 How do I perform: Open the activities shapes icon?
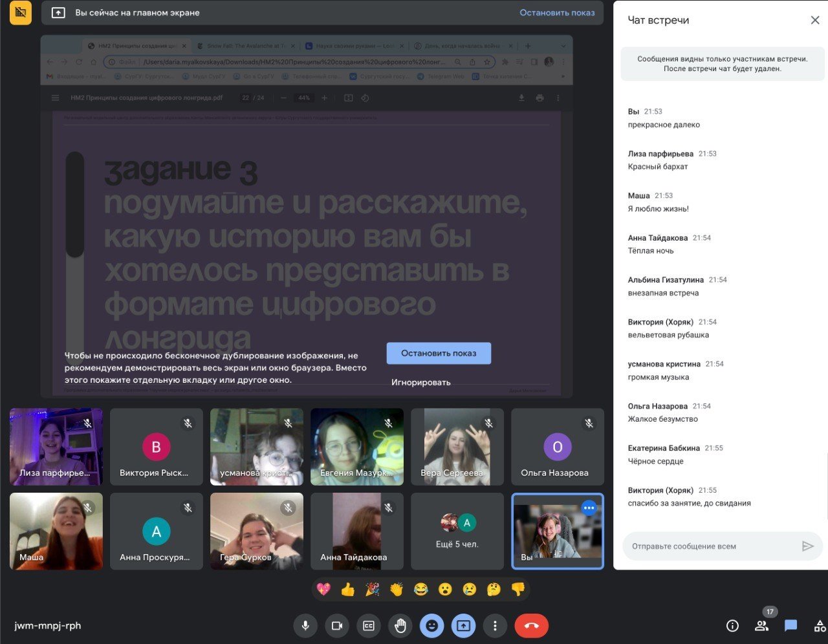point(820,626)
